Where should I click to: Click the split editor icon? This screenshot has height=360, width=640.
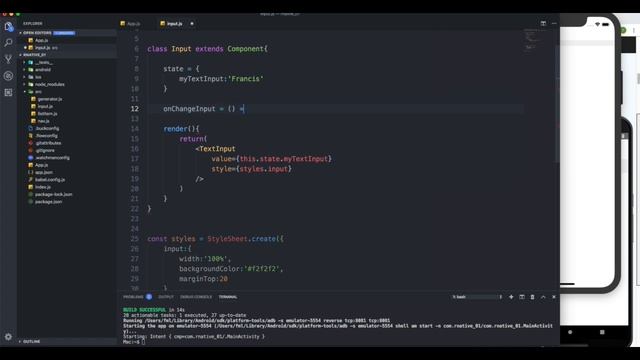[x=543, y=24]
